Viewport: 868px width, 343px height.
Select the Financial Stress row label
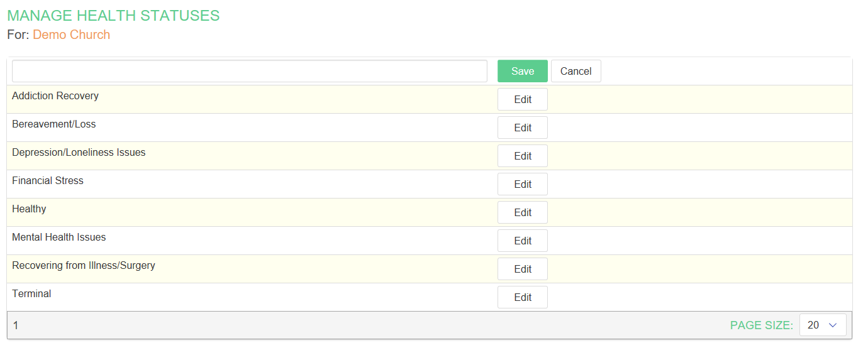point(48,181)
